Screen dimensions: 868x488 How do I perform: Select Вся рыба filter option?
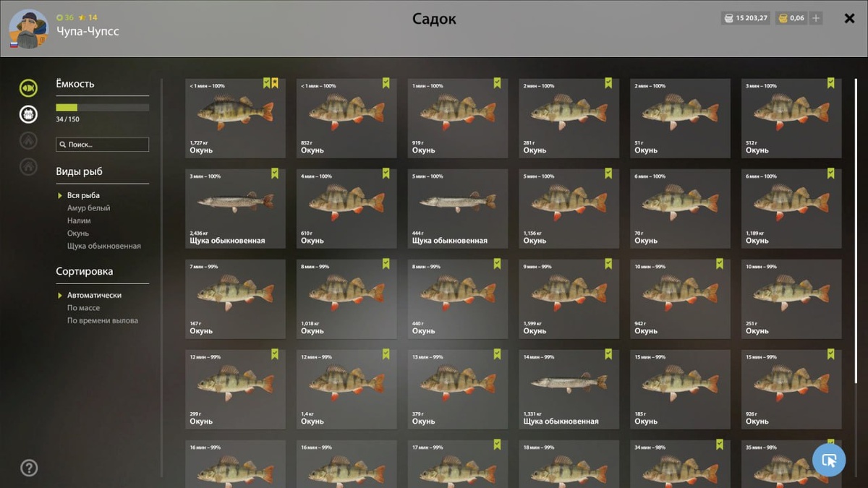(x=83, y=195)
